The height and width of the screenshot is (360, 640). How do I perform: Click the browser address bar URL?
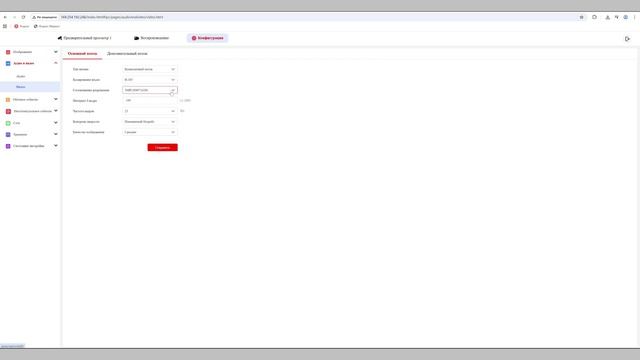pos(112,17)
